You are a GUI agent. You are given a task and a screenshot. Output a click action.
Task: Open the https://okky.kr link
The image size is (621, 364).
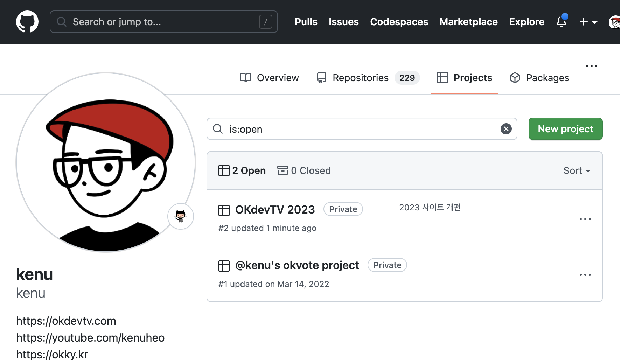52,355
